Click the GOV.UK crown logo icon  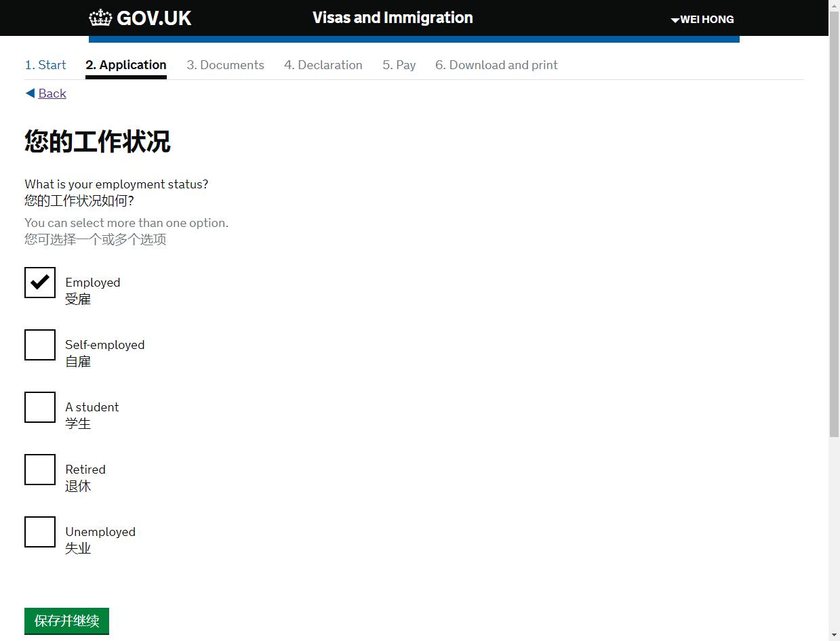pyautogui.click(x=100, y=18)
